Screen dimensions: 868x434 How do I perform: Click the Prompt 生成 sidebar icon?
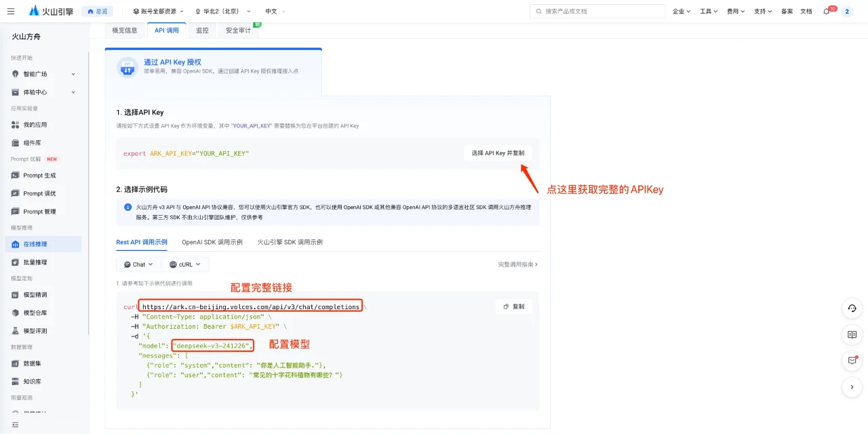tap(16, 175)
